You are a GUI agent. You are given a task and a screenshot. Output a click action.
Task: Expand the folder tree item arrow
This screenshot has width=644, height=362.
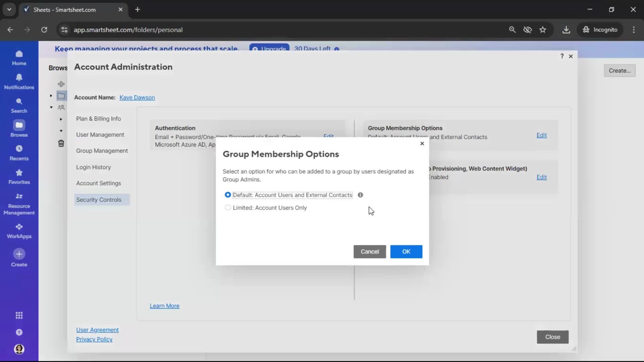(x=51, y=96)
